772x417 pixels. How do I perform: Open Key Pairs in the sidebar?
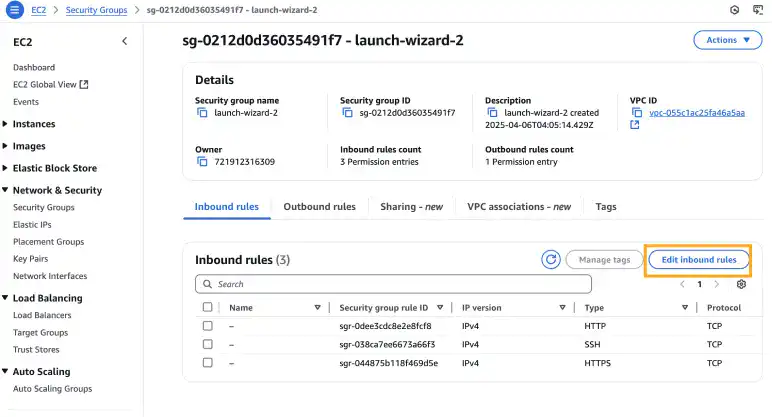[x=31, y=258]
